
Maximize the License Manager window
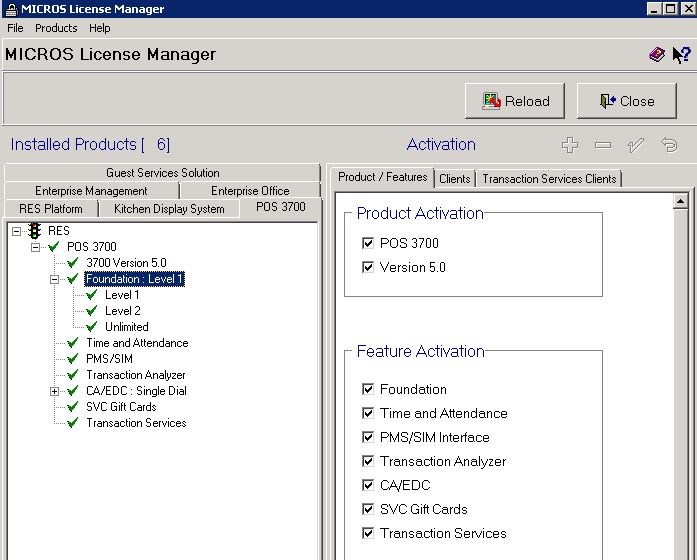coord(670,8)
